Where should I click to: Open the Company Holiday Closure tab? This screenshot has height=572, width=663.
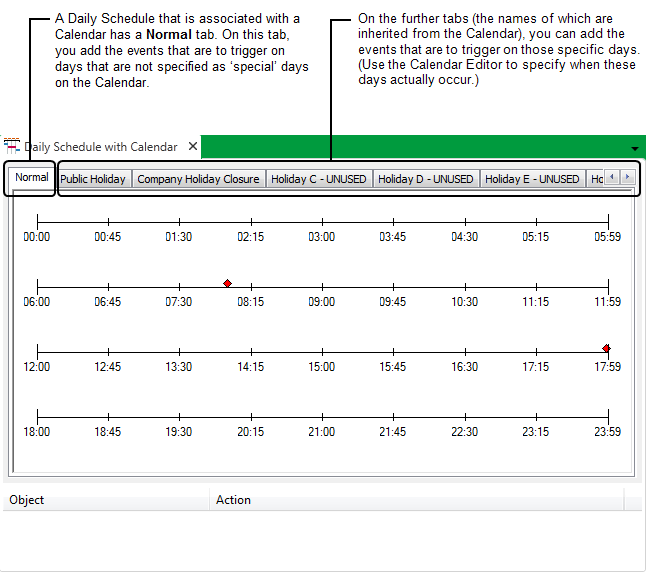pyautogui.click(x=198, y=179)
